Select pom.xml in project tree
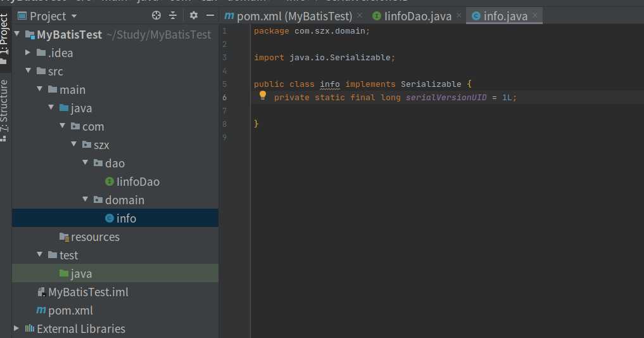This screenshot has width=644, height=338. [71, 311]
